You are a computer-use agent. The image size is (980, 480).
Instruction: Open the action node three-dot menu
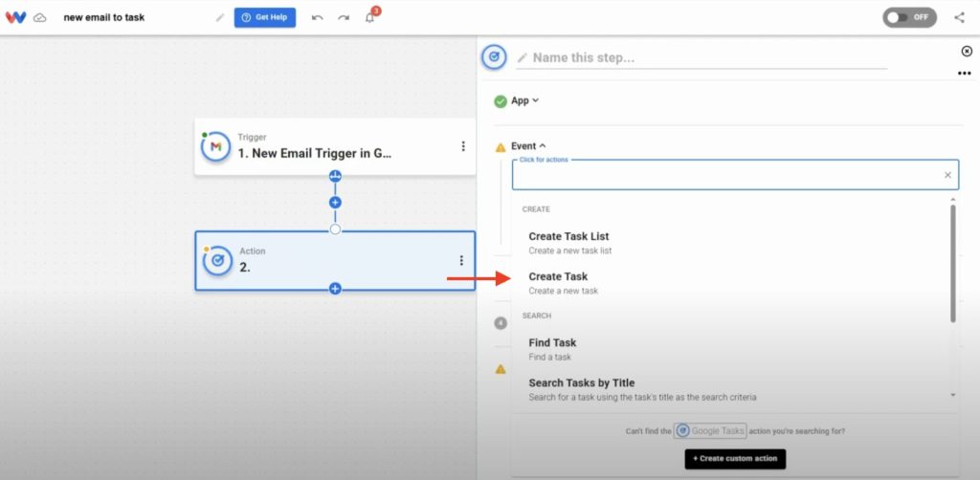point(461,260)
